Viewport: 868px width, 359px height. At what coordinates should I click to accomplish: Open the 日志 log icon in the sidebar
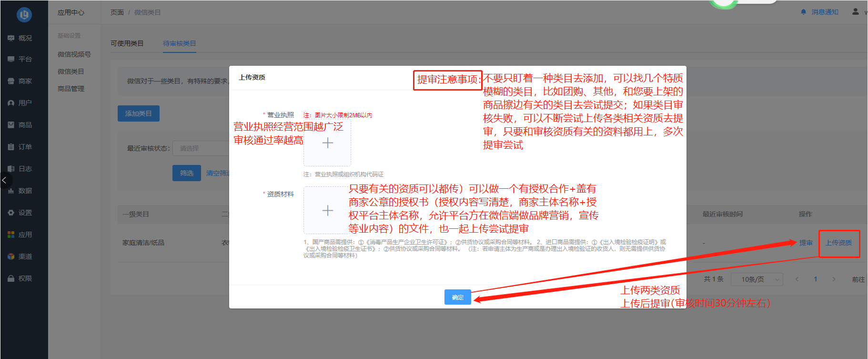(11, 169)
